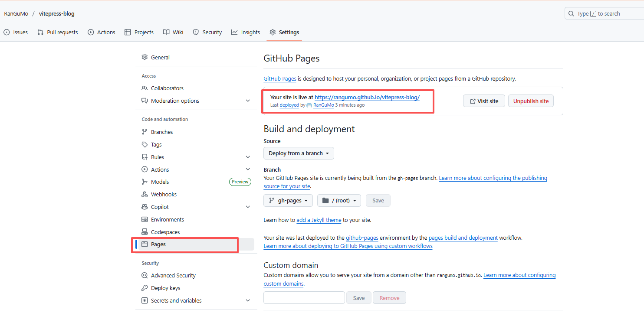Click the Moderation options comment icon

point(145,101)
